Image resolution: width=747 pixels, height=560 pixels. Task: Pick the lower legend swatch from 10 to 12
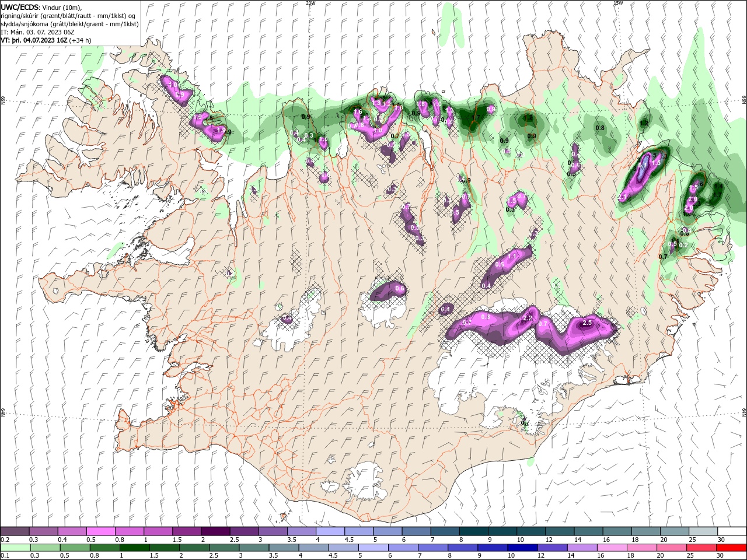tap(523, 548)
